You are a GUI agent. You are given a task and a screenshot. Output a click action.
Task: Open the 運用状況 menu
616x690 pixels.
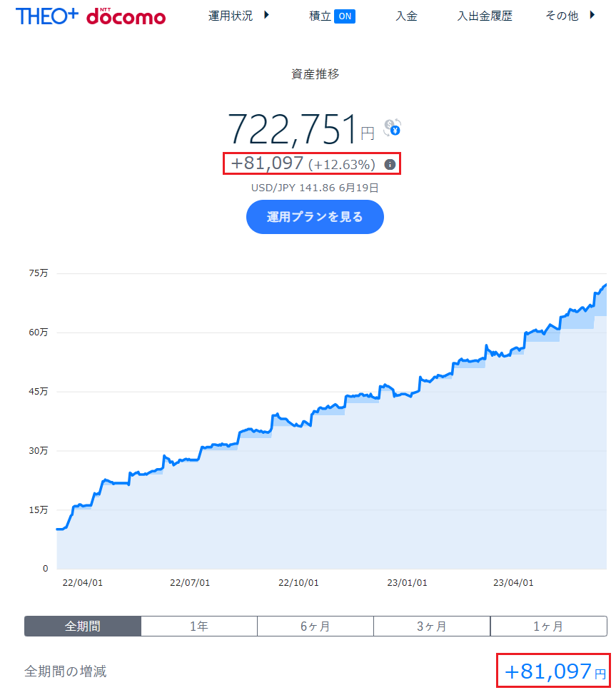pyautogui.click(x=231, y=16)
